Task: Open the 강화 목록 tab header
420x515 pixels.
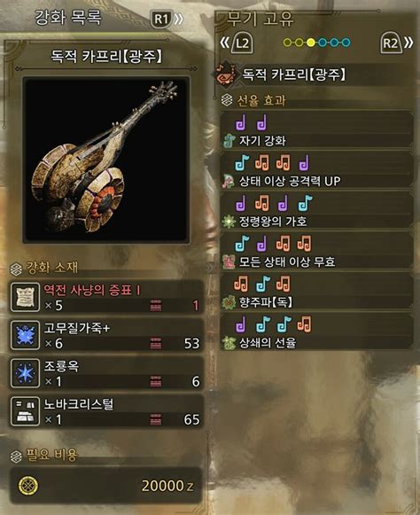Action: pyautogui.click(x=68, y=18)
